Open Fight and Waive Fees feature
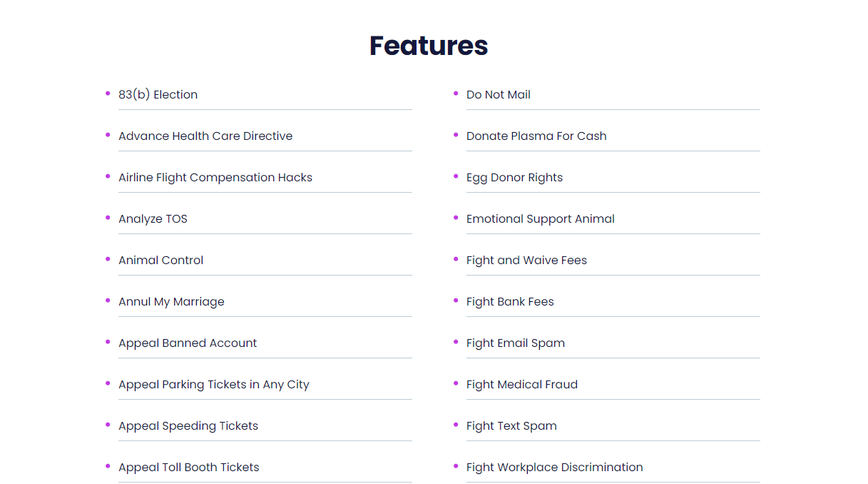 (526, 260)
